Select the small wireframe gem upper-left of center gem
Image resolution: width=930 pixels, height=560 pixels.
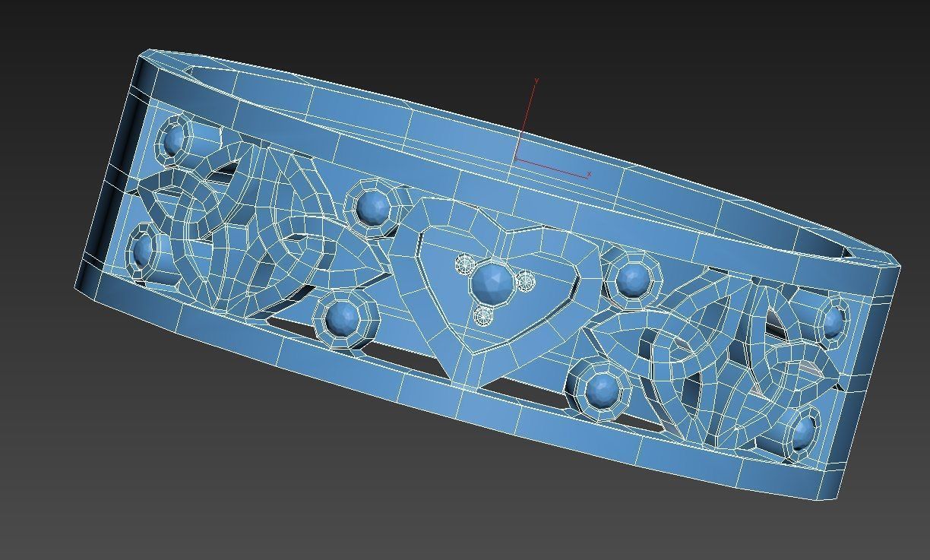click(x=465, y=264)
